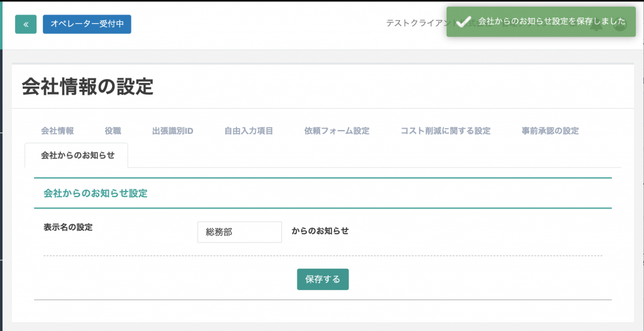Select the 事前承認の設定 tab
This screenshot has height=331, width=644.
coord(550,131)
